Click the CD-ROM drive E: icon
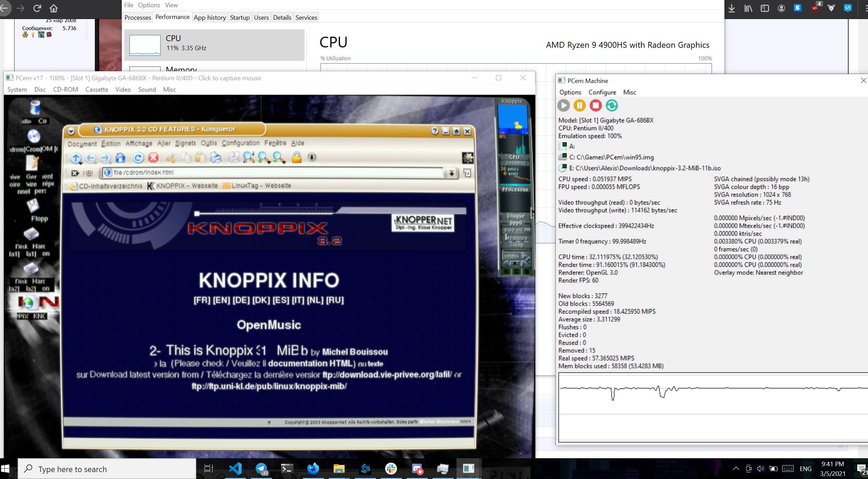The width and height of the screenshot is (868, 479). point(562,168)
